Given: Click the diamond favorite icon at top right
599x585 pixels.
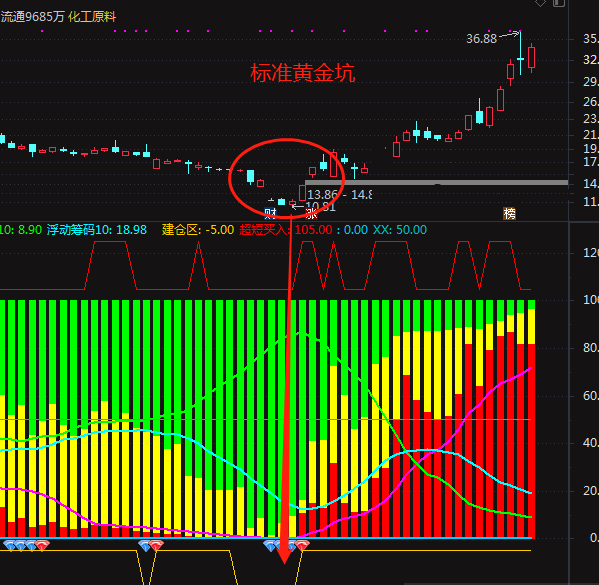Looking at the screenshot, I should tap(540, 3).
